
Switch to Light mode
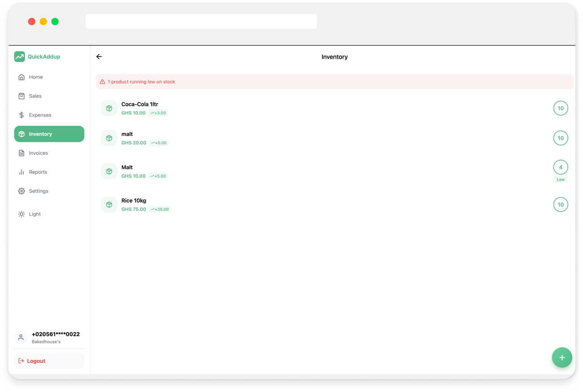[29, 214]
